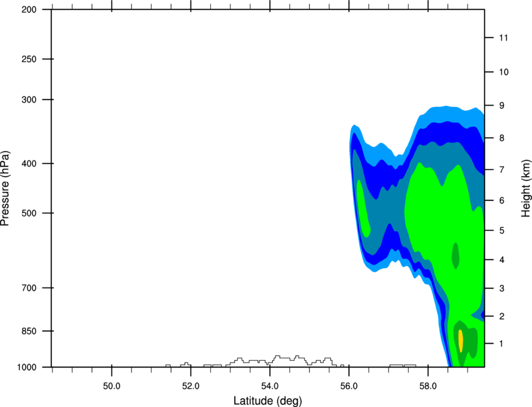Click the 300 pressure tick label
Image resolution: width=532 pixels, height=407 pixels.
click(29, 100)
